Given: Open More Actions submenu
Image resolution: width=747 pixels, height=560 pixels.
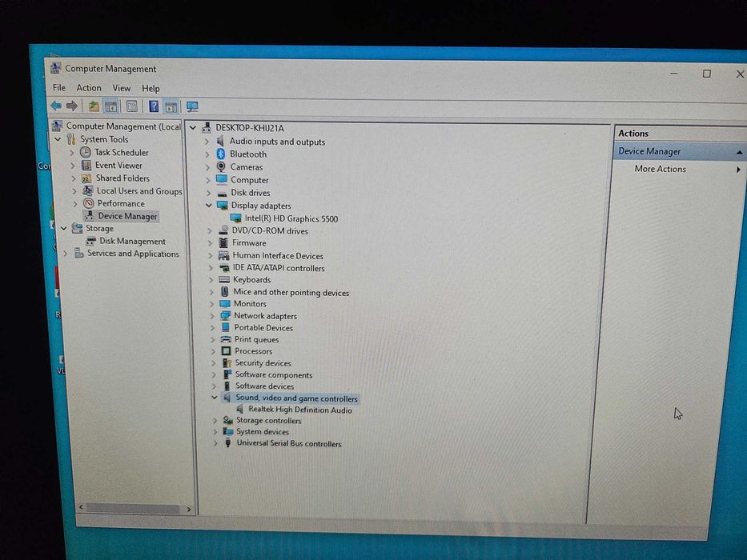Looking at the screenshot, I should tap(660, 169).
